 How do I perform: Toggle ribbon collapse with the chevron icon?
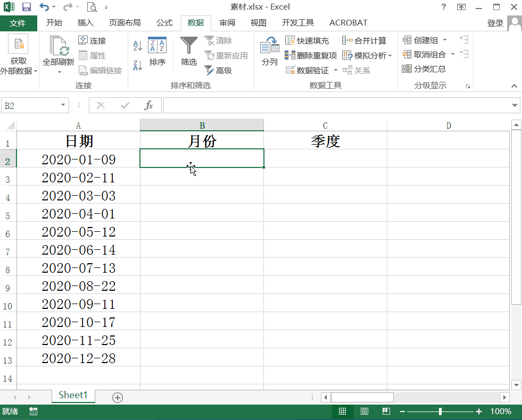click(x=514, y=86)
